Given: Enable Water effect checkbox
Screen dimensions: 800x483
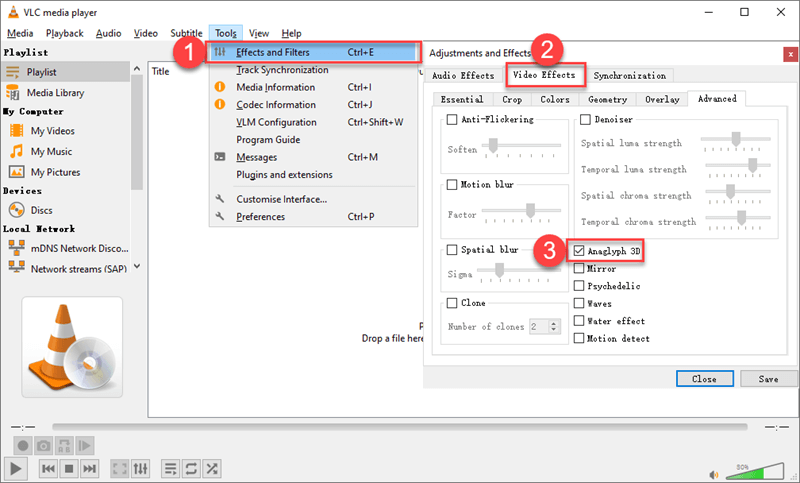Looking at the screenshot, I should point(579,321).
